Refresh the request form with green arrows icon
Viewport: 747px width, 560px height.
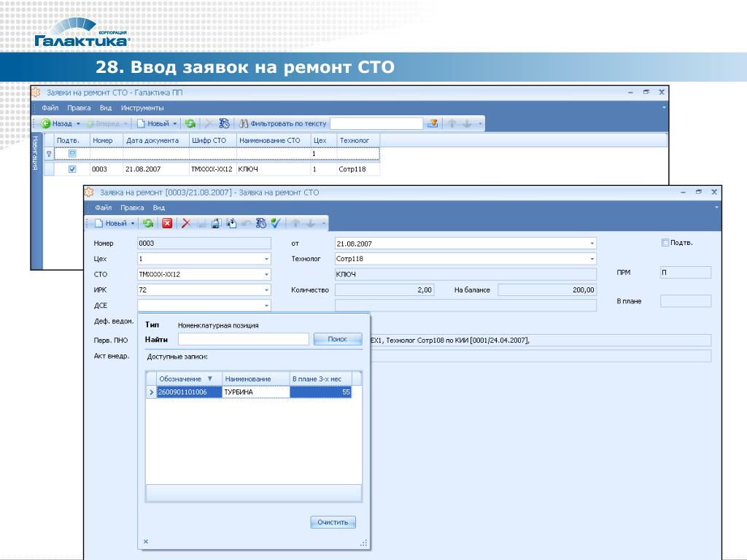click(x=148, y=223)
